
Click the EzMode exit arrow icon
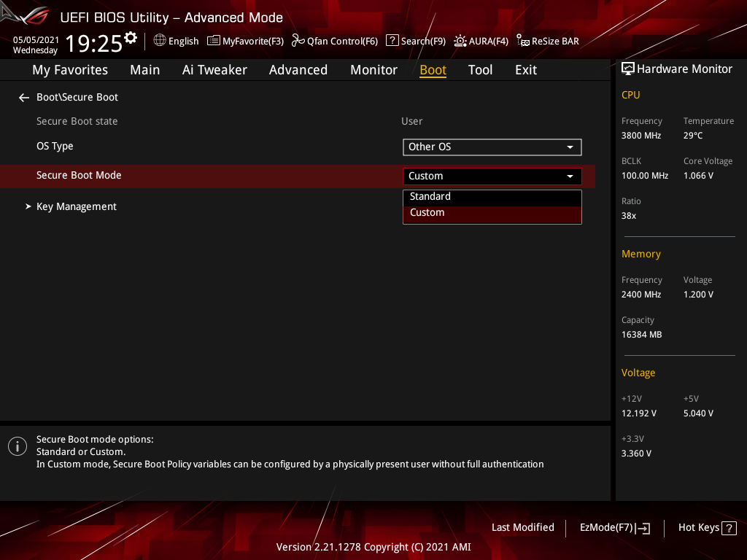[642, 528]
